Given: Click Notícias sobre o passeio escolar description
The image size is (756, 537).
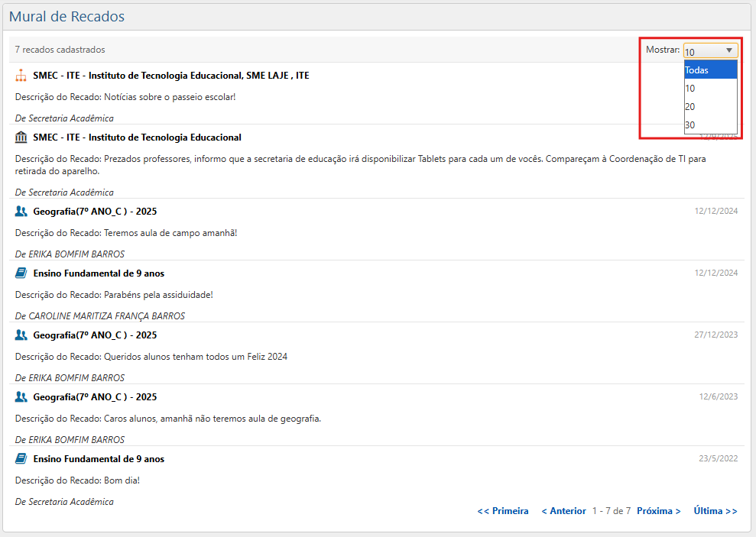Looking at the screenshot, I should click(125, 97).
